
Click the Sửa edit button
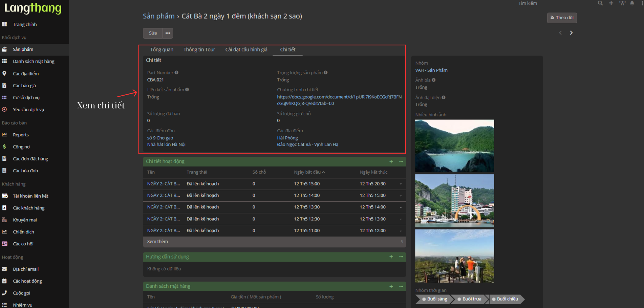click(153, 33)
